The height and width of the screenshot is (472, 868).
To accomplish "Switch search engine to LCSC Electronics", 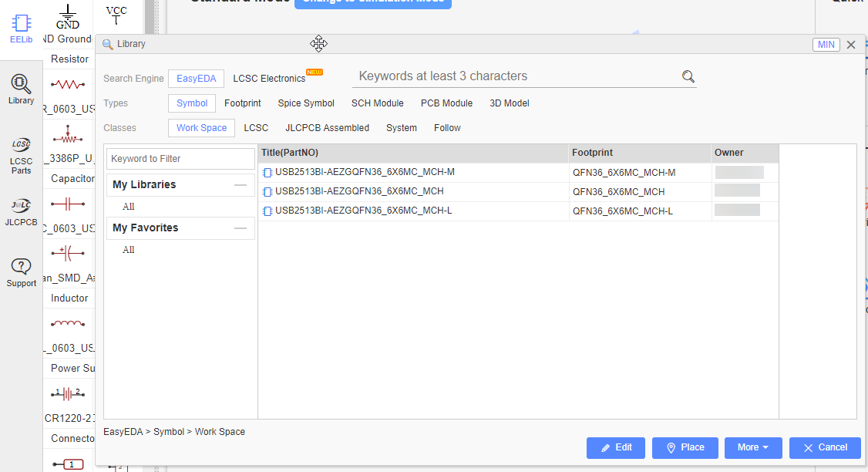I will pos(268,78).
